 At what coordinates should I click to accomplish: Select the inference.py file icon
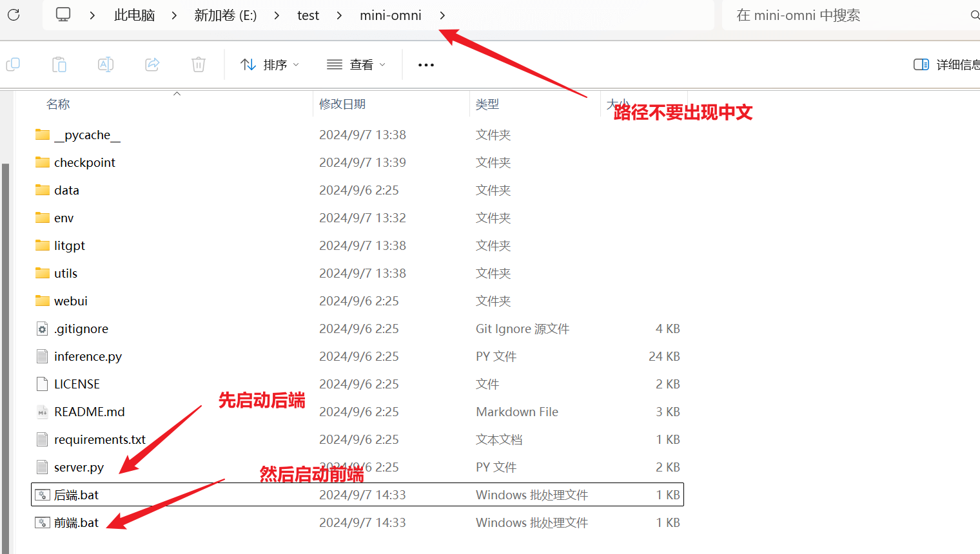pos(43,356)
